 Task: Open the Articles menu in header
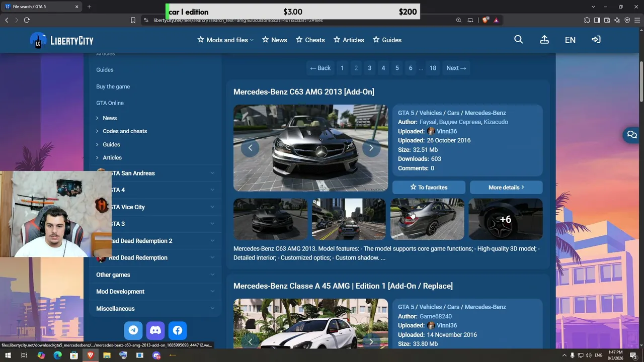click(x=349, y=40)
